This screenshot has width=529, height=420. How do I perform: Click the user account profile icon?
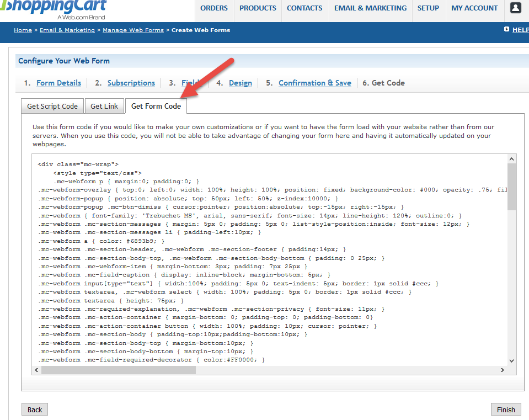[515, 8]
